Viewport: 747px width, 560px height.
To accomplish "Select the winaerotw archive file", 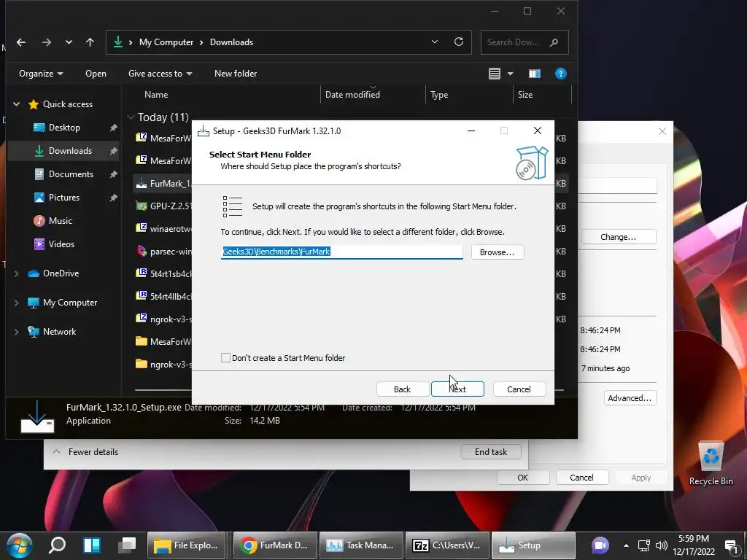I will tap(163, 228).
